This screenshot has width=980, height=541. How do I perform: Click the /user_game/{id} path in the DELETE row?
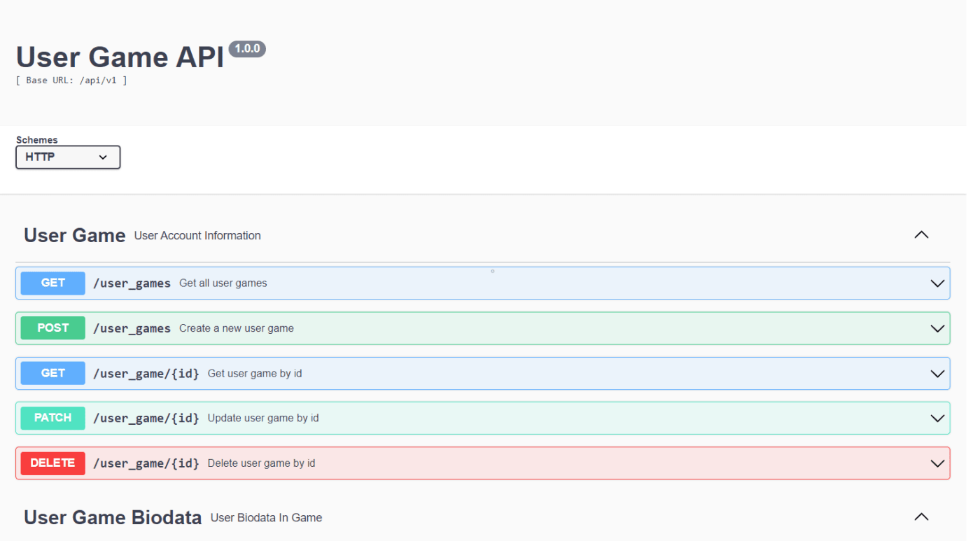click(x=146, y=463)
